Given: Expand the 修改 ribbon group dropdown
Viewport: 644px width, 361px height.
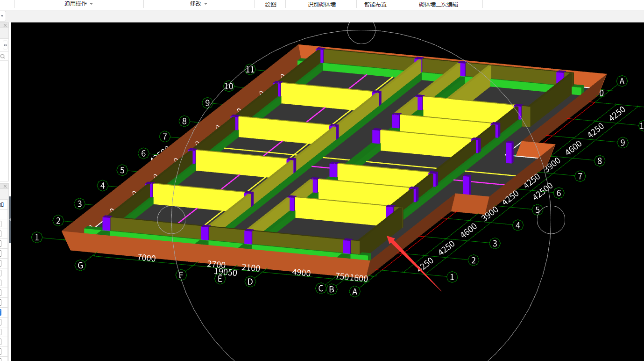Looking at the screenshot, I should click(x=198, y=4).
